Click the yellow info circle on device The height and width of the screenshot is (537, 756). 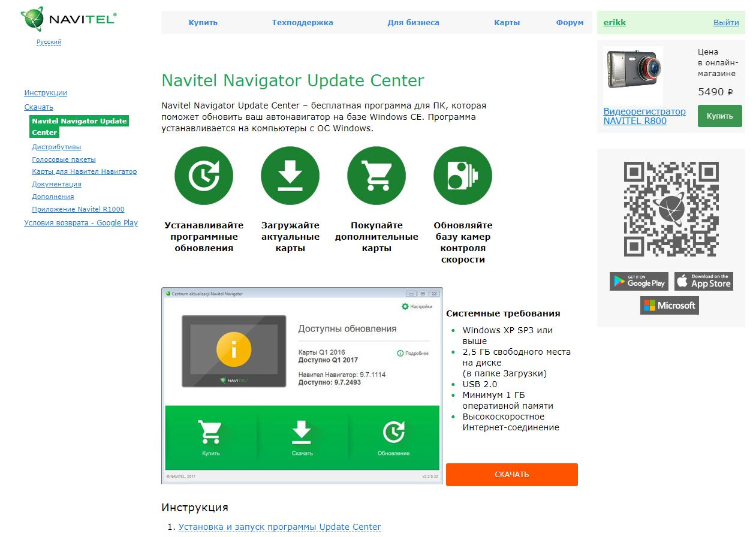(x=234, y=348)
